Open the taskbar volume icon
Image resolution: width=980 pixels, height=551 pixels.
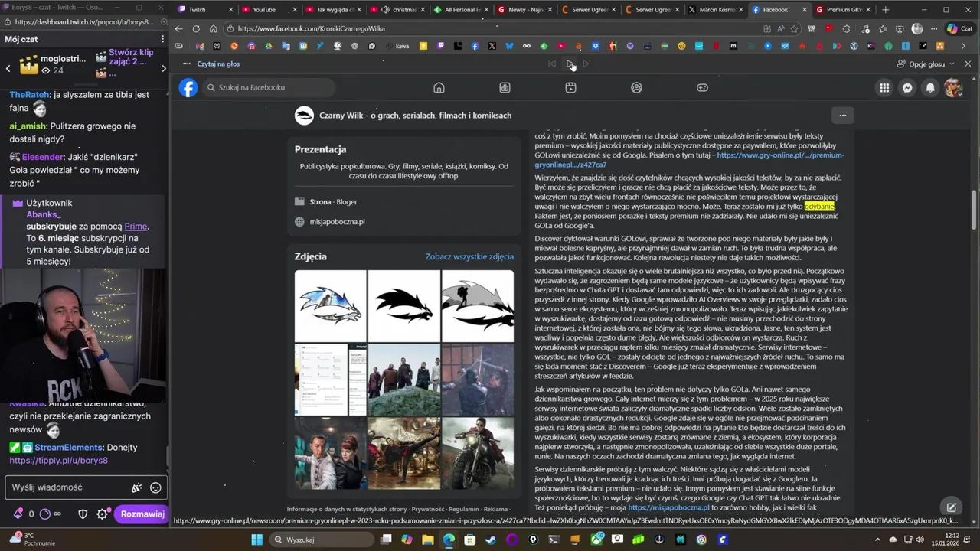click(x=920, y=540)
